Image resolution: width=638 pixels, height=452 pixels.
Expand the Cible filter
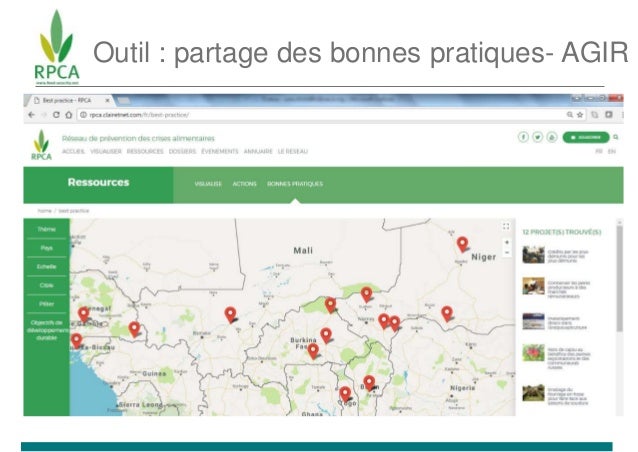[x=46, y=286]
